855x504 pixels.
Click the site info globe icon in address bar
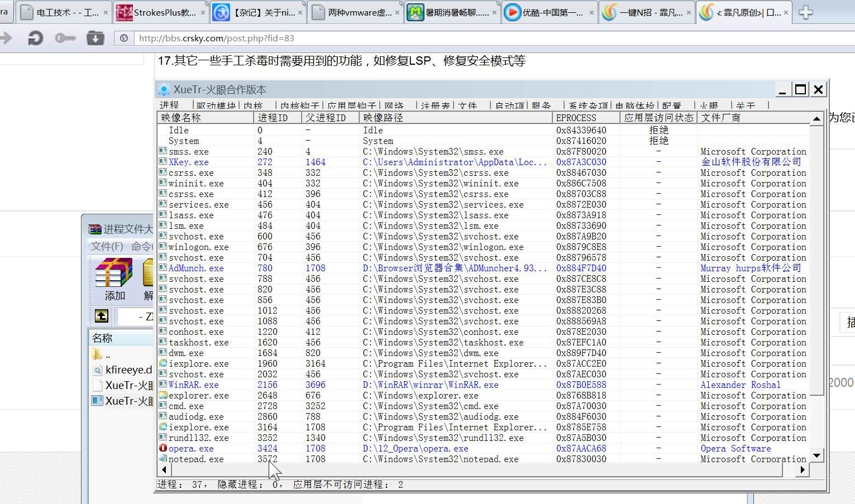[124, 38]
